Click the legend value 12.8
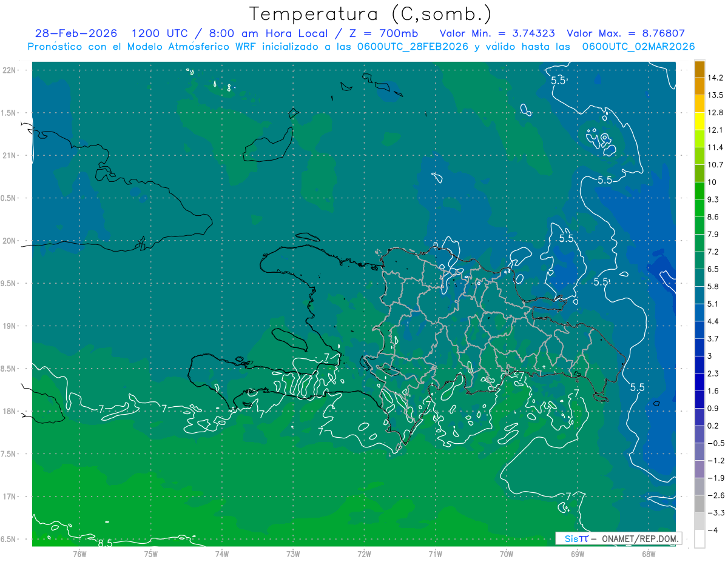728x562 pixels. click(x=716, y=113)
